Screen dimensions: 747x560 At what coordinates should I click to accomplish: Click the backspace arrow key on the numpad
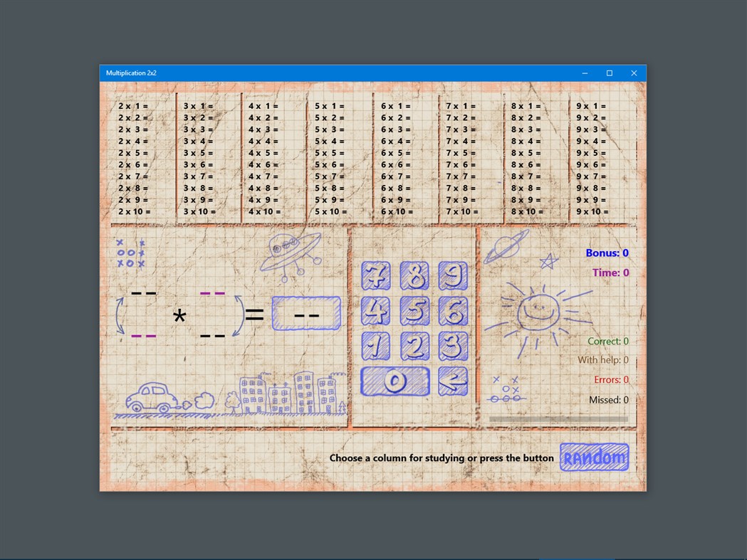(x=454, y=382)
